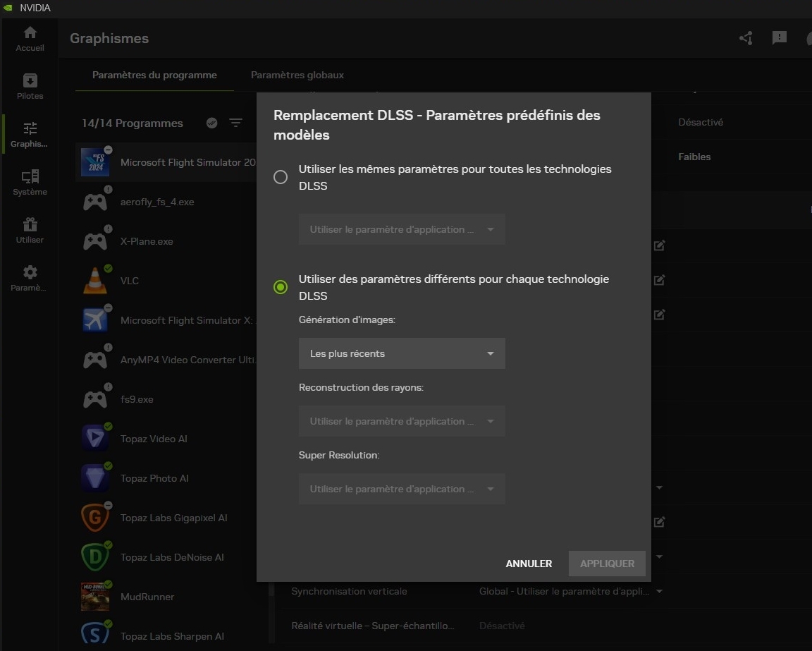This screenshot has height=651, width=812.
Task: Expand the Synchronisation verticale dropdown
Action: pos(659,591)
